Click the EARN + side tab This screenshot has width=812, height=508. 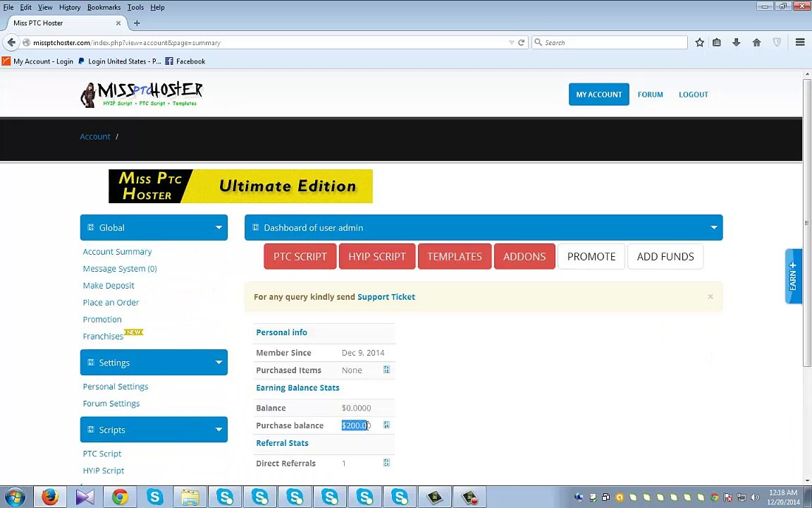coord(793,277)
